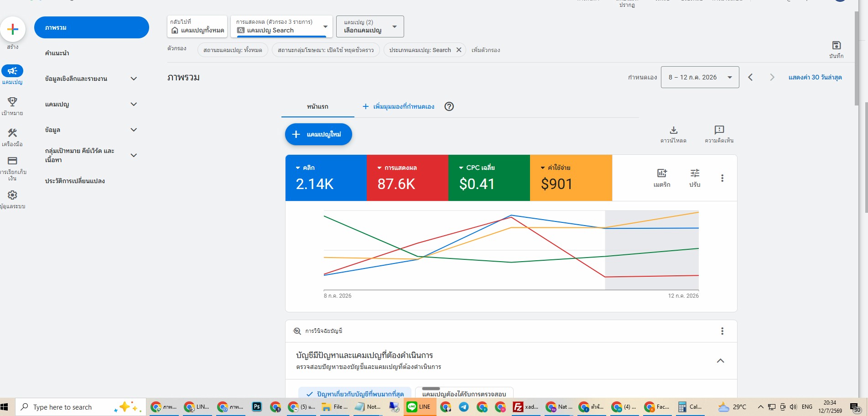868x416 pixels.
Task: Click the Save icon at top right
Action: coord(836,45)
